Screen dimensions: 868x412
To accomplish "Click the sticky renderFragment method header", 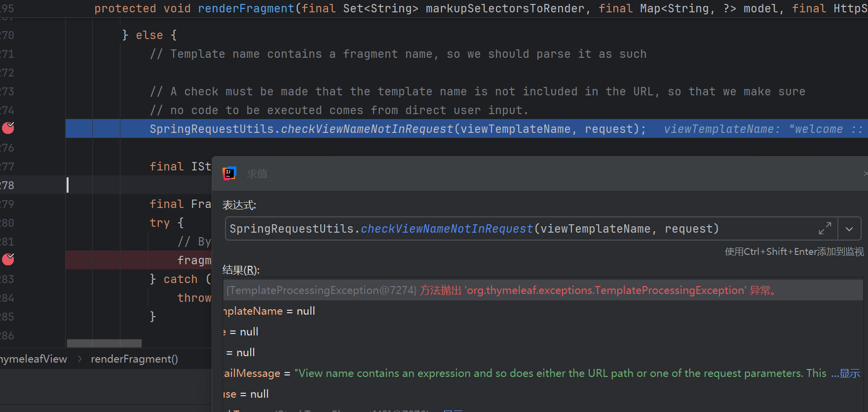I will tap(246, 8).
